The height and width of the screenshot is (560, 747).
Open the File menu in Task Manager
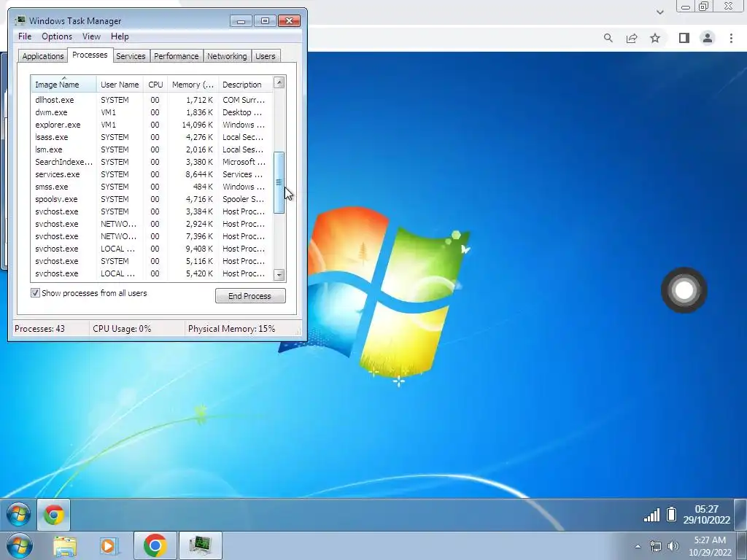tap(25, 36)
